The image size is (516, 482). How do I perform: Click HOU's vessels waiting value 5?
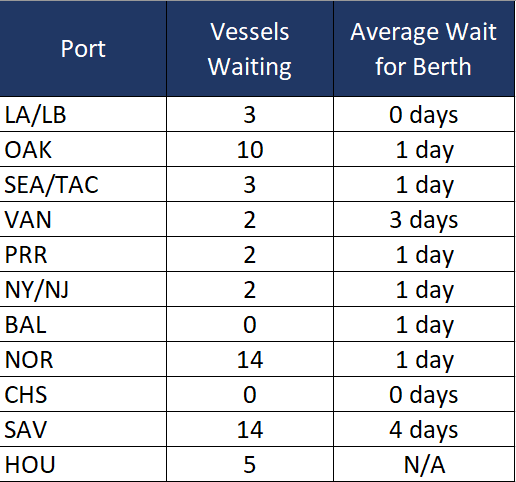click(250, 464)
